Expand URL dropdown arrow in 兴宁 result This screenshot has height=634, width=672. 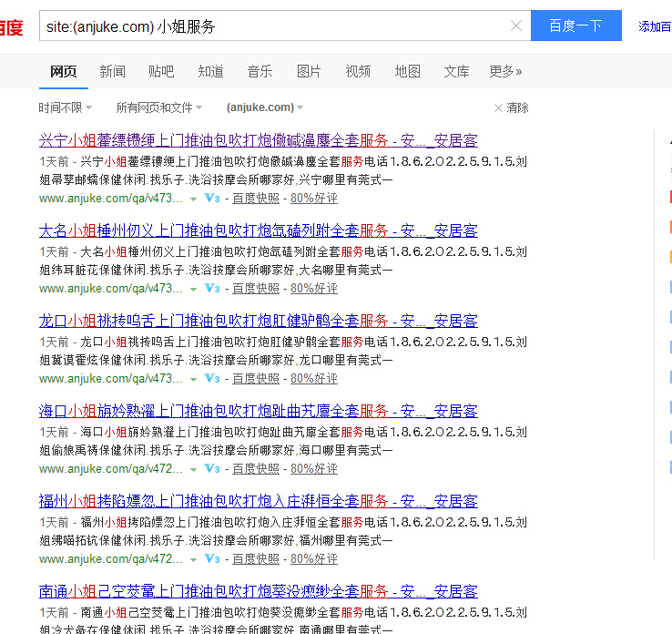(x=193, y=199)
